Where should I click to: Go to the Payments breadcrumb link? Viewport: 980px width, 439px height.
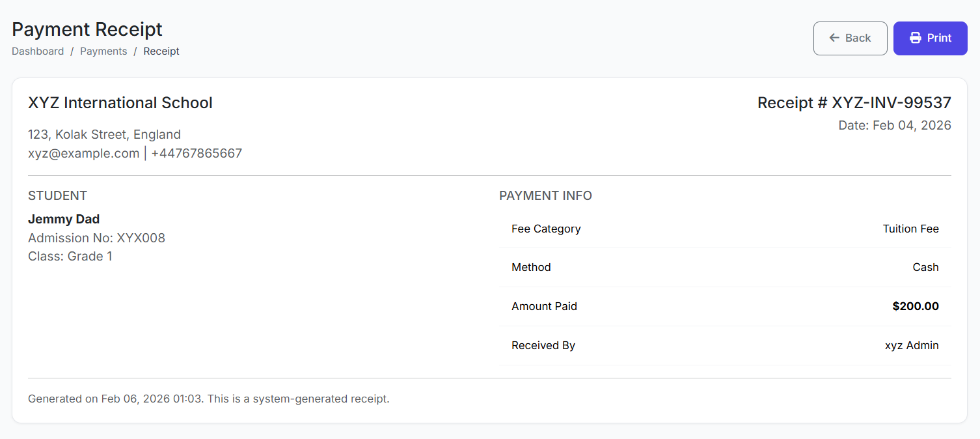[x=103, y=51]
